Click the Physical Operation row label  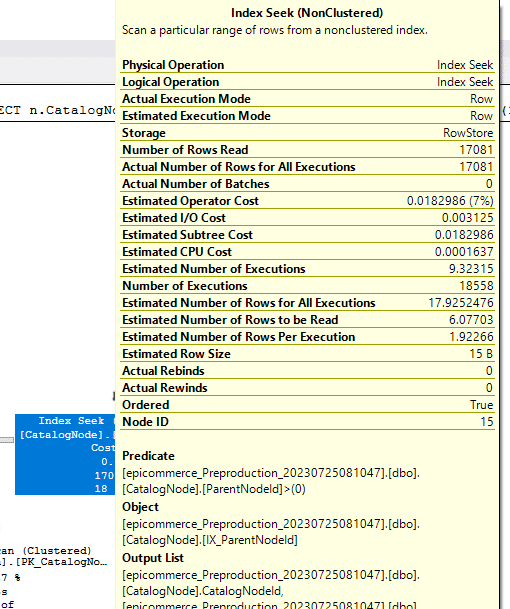[x=173, y=65]
